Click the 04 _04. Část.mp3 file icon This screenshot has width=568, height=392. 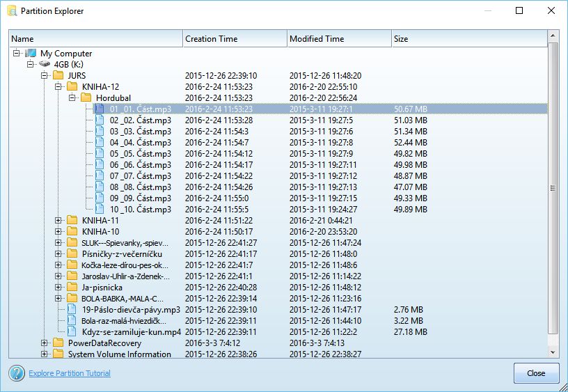(100, 142)
